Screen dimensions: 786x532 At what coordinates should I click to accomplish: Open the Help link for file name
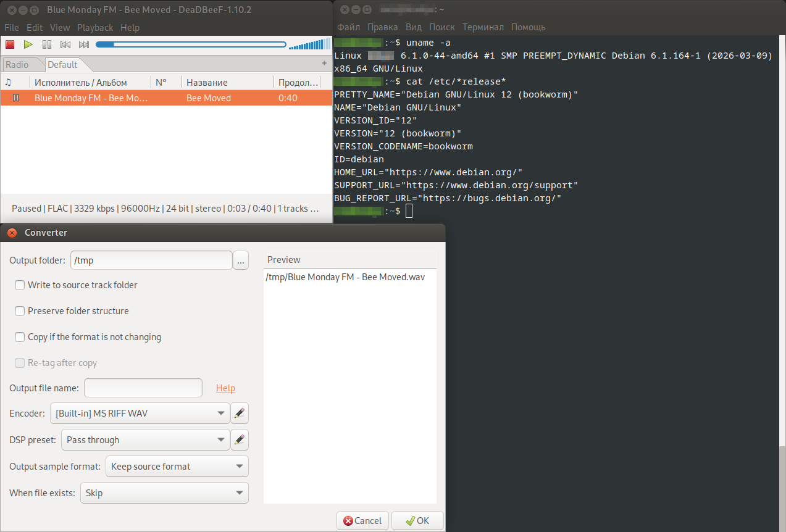[x=225, y=388]
